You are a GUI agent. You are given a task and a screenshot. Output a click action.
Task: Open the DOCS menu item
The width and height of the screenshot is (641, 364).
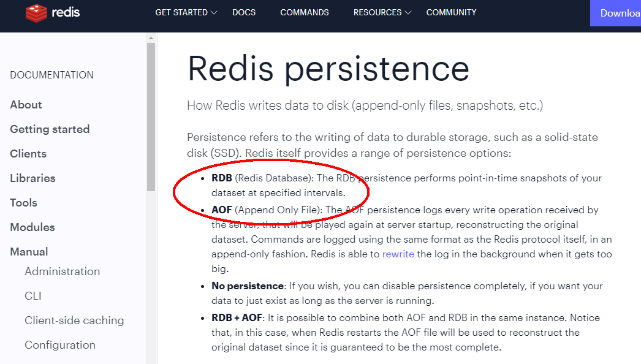coord(244,12)
